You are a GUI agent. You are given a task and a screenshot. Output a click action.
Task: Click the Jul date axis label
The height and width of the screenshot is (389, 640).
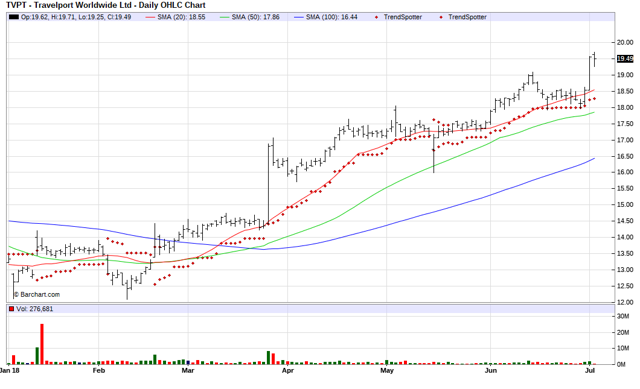589,371
